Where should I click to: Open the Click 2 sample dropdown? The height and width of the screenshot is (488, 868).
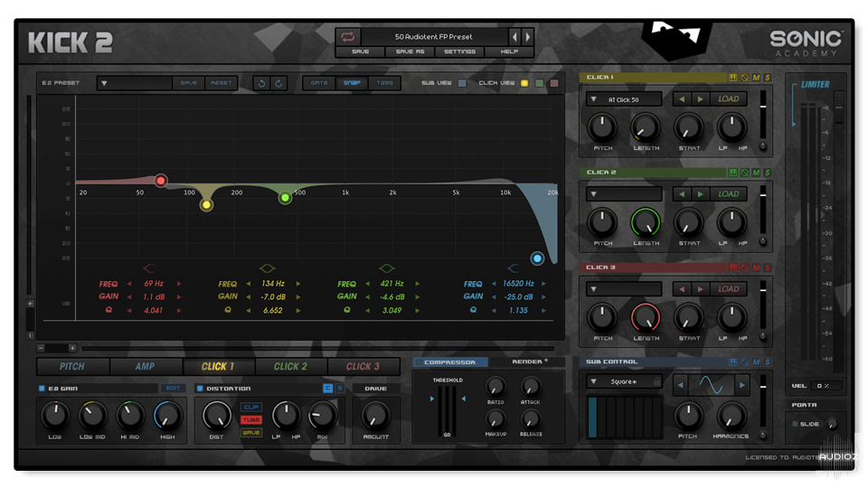pyautogui.click(x=624, y=194)
